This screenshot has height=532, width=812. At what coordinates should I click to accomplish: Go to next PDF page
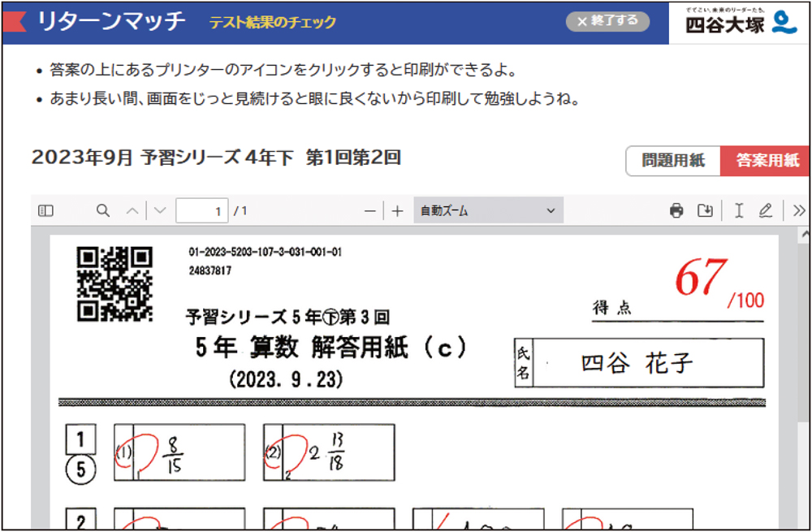[160, 211]
